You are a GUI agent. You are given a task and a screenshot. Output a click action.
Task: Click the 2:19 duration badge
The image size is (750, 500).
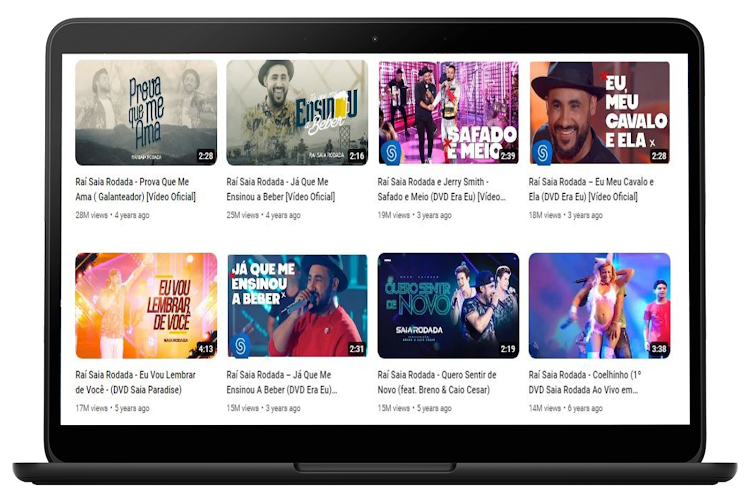(x=508, y=349)
